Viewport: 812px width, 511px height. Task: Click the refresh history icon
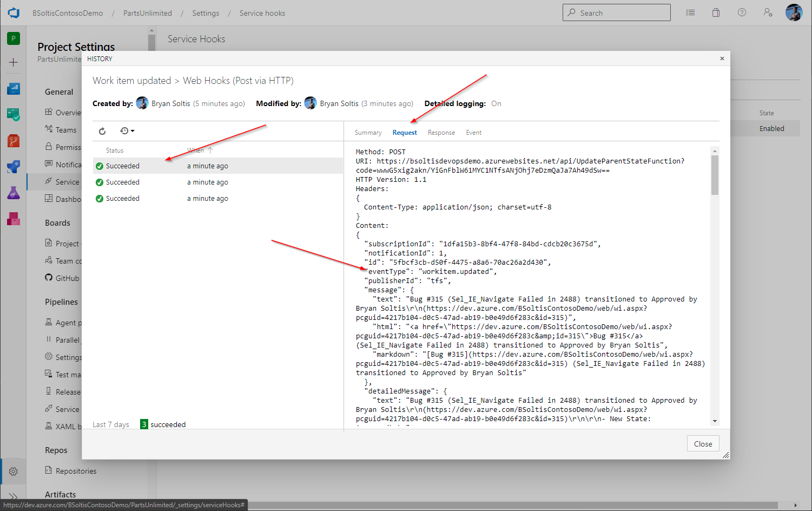[x=102, y=131]
